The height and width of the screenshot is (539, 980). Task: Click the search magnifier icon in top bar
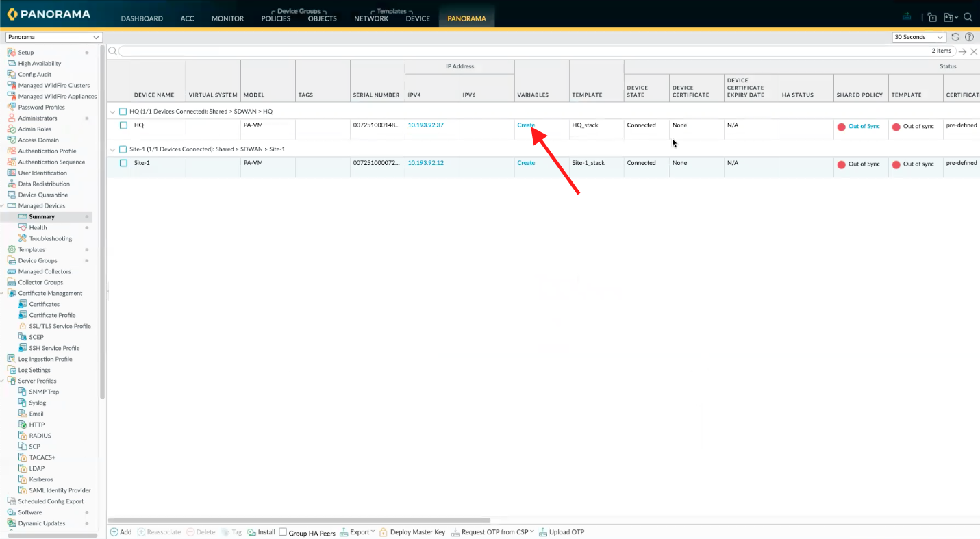click(968, 18)
